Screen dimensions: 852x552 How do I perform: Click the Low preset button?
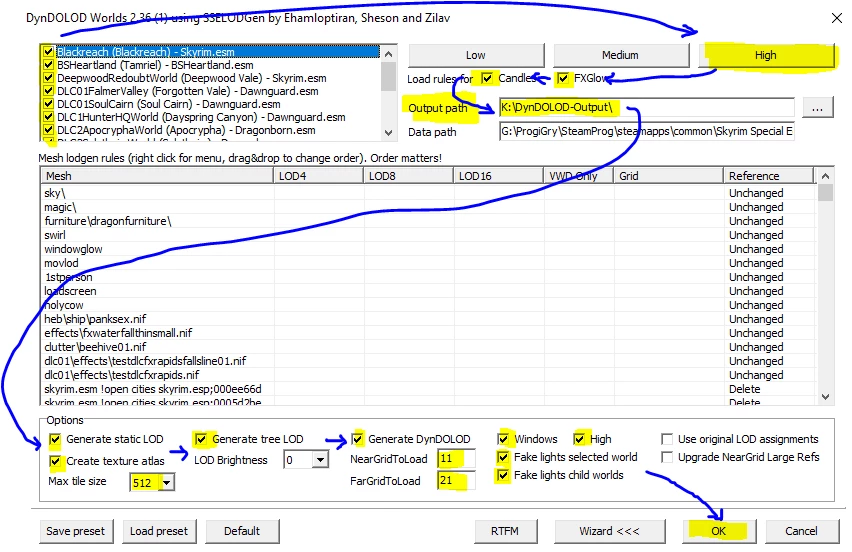[x=476, y=55]
